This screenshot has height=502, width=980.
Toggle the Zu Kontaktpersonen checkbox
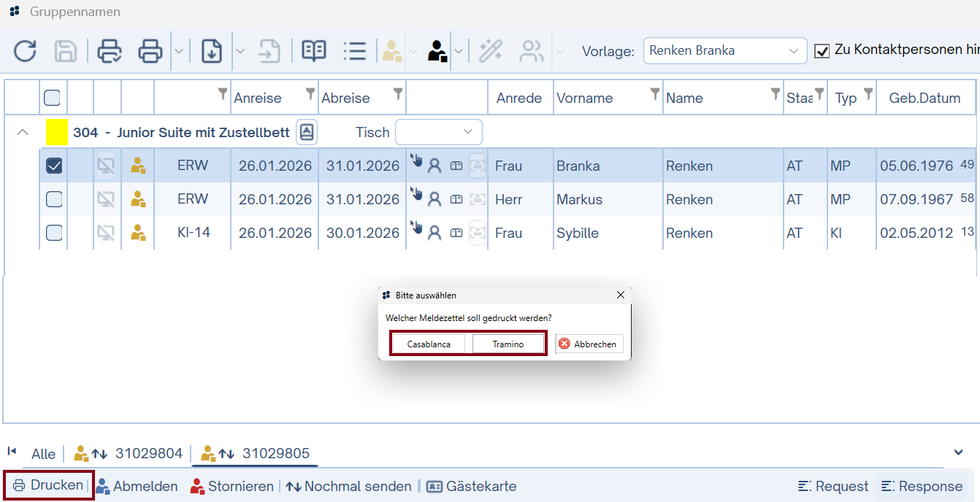coord(822,51)
